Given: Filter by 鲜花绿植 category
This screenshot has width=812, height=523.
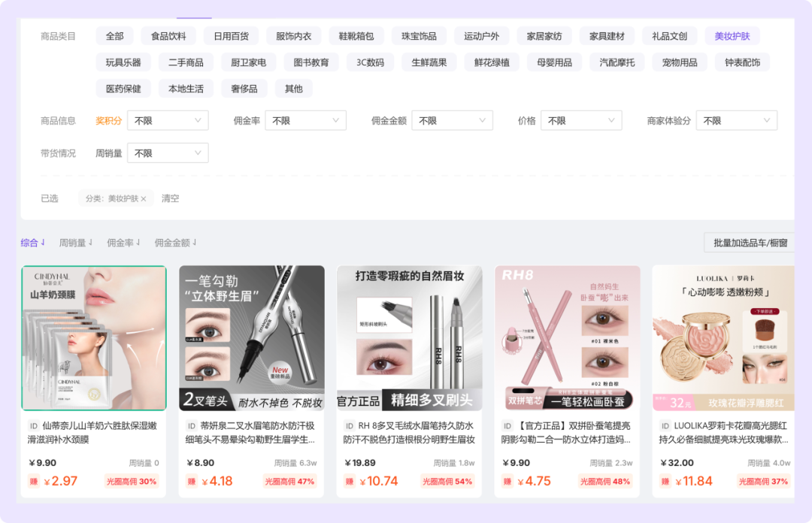Looking at the screenshot, I should (492, 62).
